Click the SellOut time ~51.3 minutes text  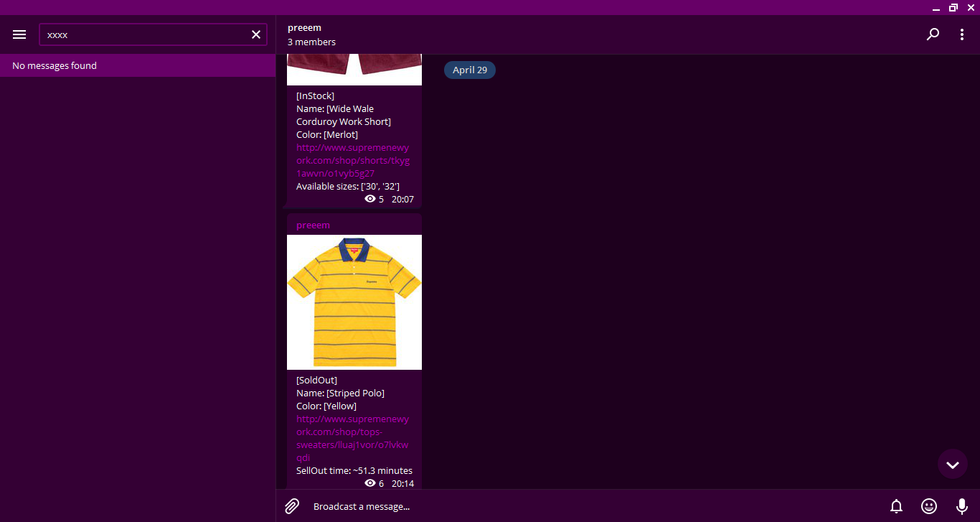tap(354, 470)
